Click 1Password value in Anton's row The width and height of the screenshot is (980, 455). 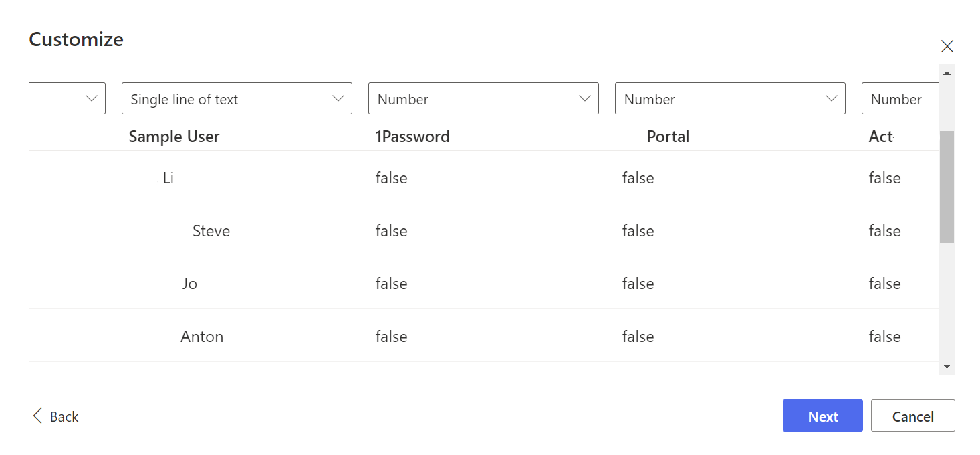pos(391,337)
